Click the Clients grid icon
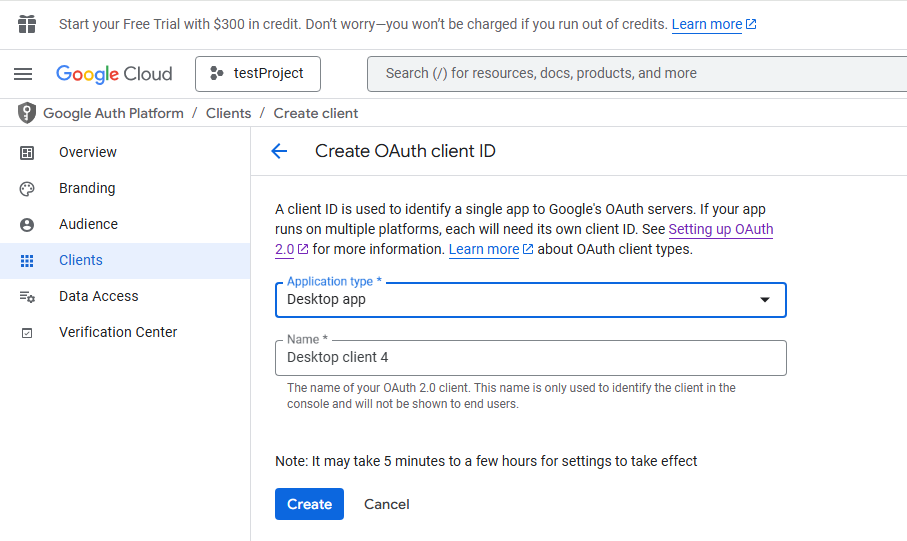Image resolution: width=907 pixels, height=541 pixels. (x=27, y=261)
